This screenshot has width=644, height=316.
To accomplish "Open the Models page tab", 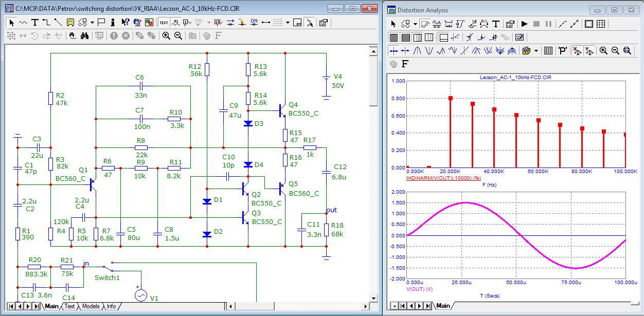I will [x=91, y=306].
